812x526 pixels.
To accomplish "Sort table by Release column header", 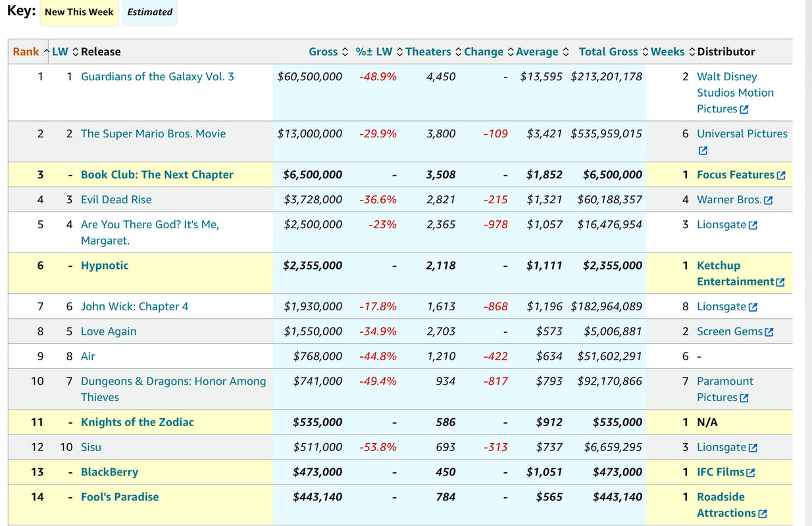I will point(101,52).
